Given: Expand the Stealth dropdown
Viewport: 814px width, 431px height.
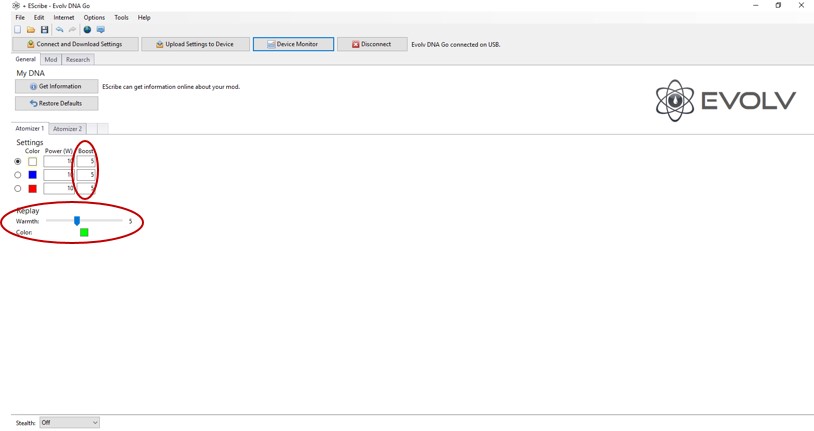Looking at the screenshot, I should [69, 423].
